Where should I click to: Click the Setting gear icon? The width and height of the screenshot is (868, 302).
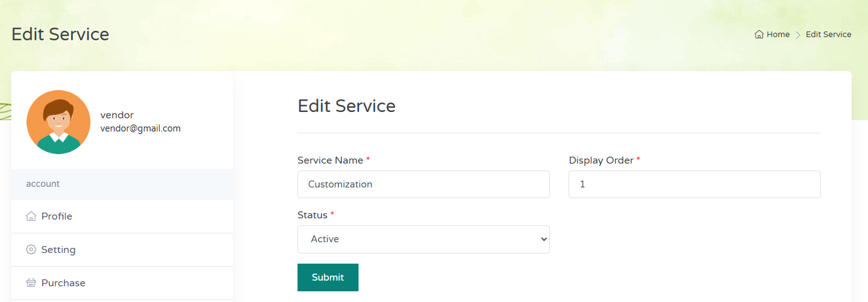(x=31, y=250)
